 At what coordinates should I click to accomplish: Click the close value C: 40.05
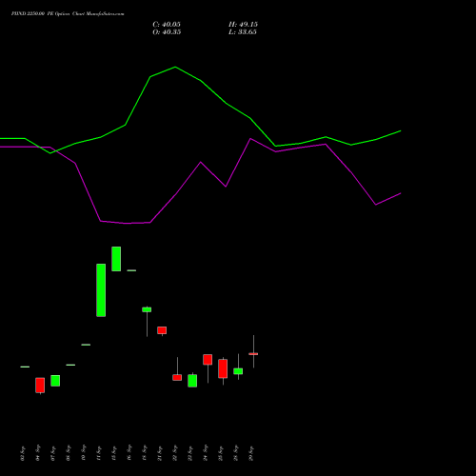[167, 25]
